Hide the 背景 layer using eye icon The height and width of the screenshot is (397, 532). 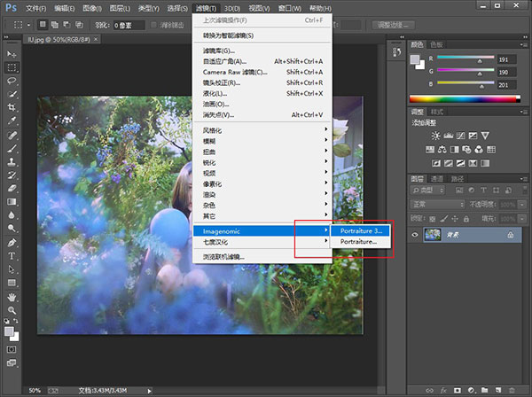point(416,235)
